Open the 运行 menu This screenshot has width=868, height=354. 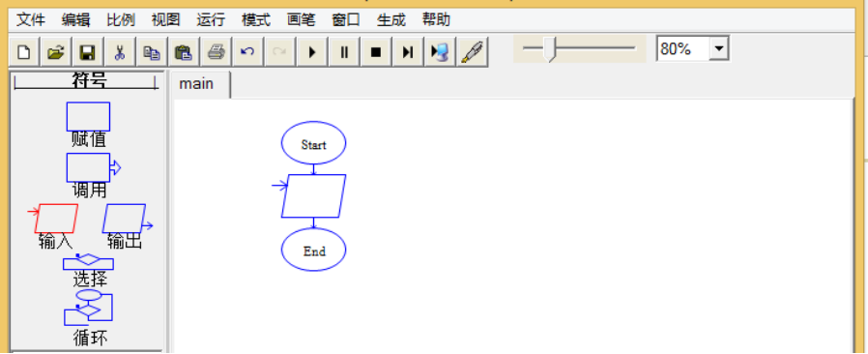(211, 20)
